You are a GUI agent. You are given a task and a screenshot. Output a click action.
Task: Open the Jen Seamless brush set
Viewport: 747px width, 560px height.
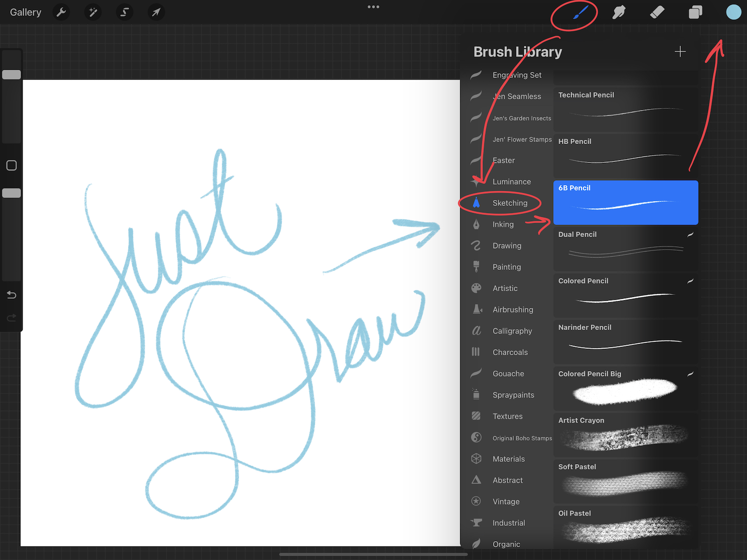[x=507, y=96]
